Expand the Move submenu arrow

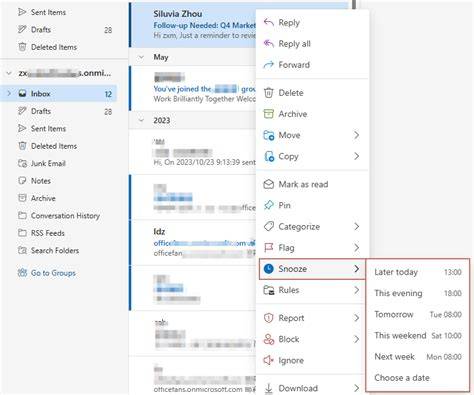(x=357, y=135)
